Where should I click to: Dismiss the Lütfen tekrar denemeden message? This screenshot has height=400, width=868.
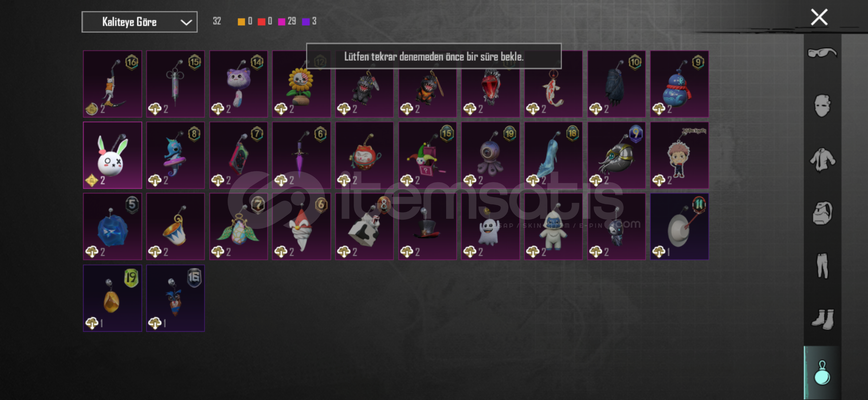(434, 56)
